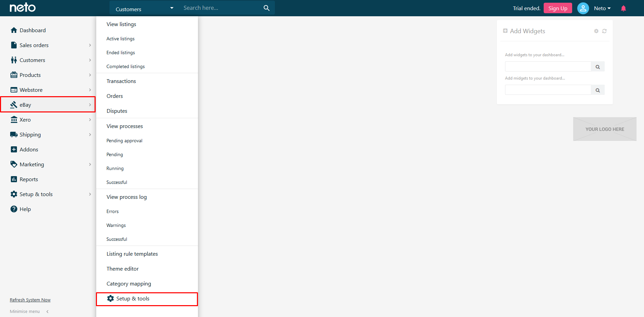The image size is (644, 317).
Task: Open widget settings gear icon
Action: (596, 31)
